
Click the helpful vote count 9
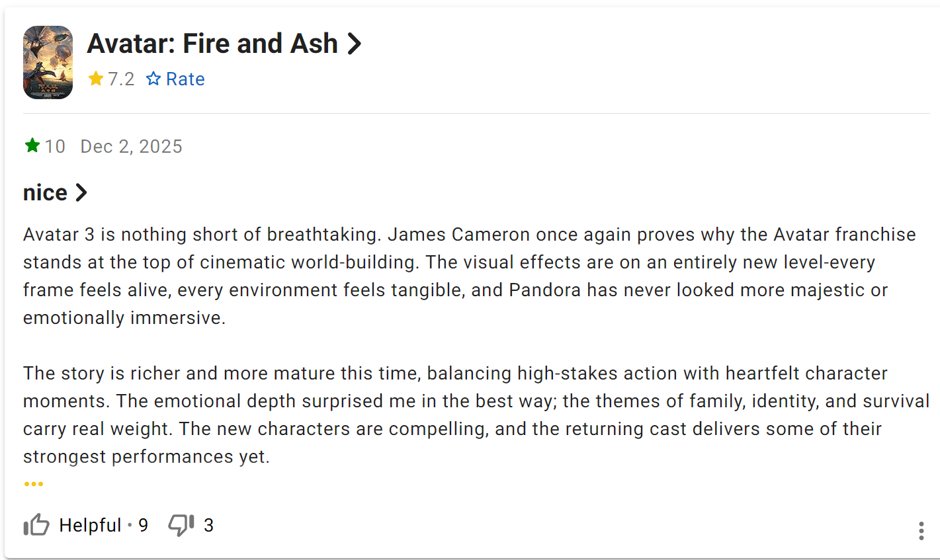point(143,525)
